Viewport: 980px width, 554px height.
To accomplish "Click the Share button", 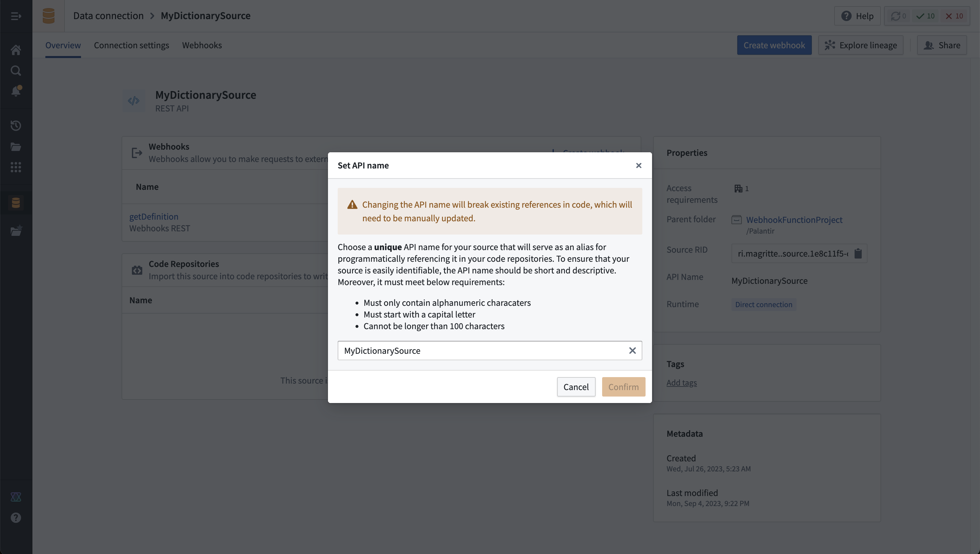I will [x=941, y=45].
